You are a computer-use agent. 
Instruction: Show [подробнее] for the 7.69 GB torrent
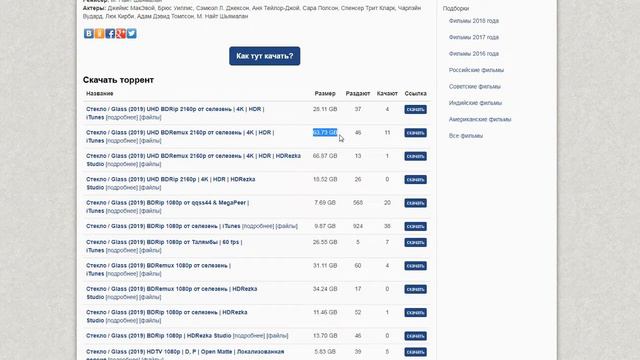tap(122, 211)
